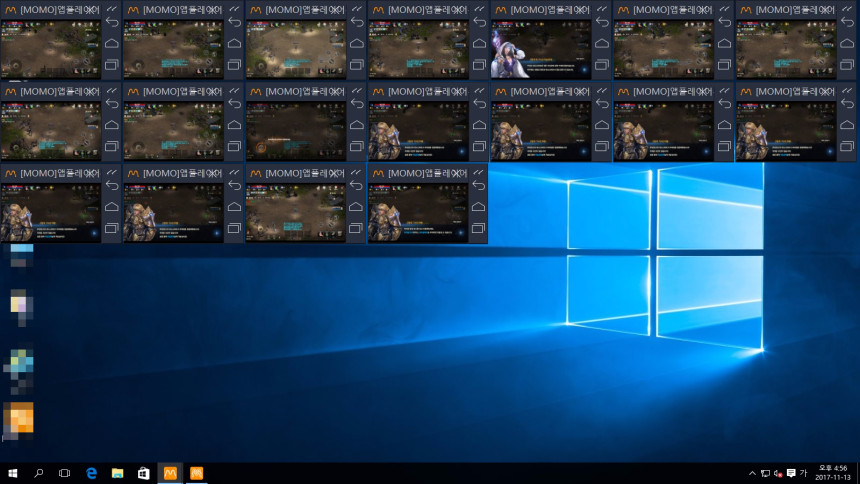The image size is (860, 484).
Task: Open recent apps in top-row fourth MOMO window
Action: [479, 65]
